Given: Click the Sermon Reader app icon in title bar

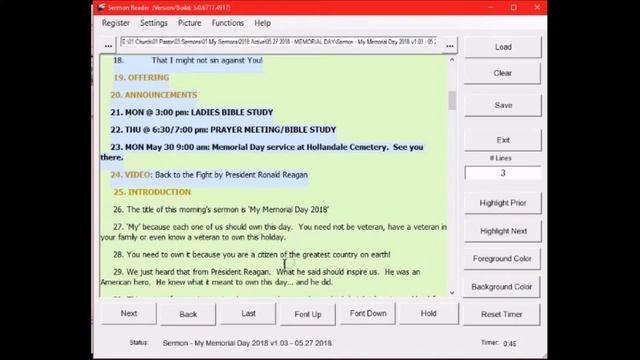Looking at the screenshot, I should point(101,7).
